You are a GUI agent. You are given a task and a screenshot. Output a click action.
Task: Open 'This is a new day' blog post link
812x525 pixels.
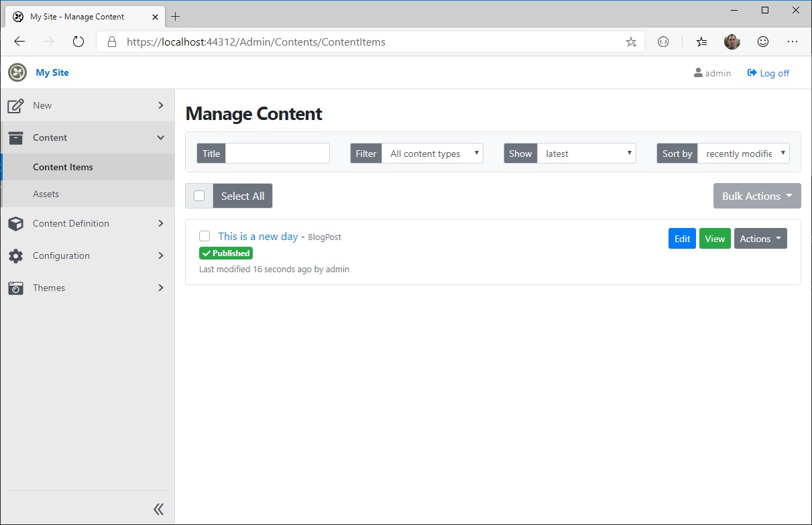[257, 236]
